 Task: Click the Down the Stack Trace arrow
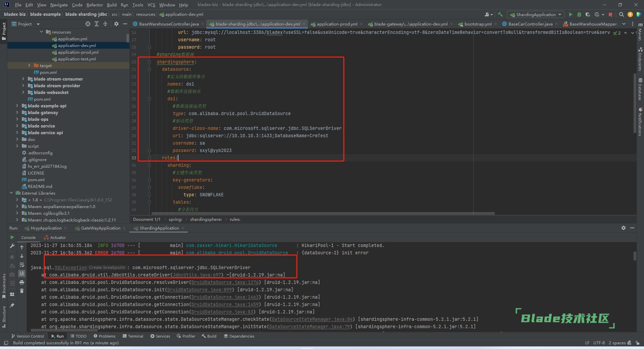22,256
